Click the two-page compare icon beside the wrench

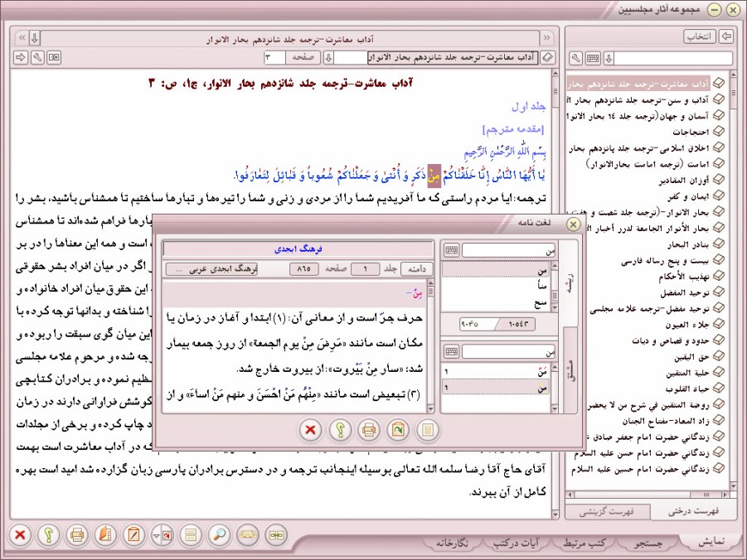pos(54,58)
